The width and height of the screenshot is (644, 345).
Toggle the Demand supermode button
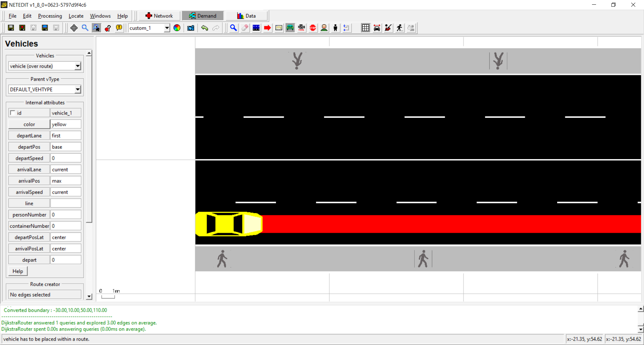coord(203,16)
